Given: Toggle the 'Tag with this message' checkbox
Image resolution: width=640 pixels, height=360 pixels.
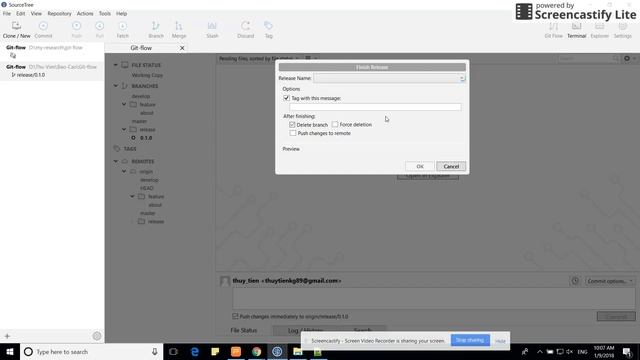Looking at the screenshot, I should pyautogui.click(x=286, y=98).
